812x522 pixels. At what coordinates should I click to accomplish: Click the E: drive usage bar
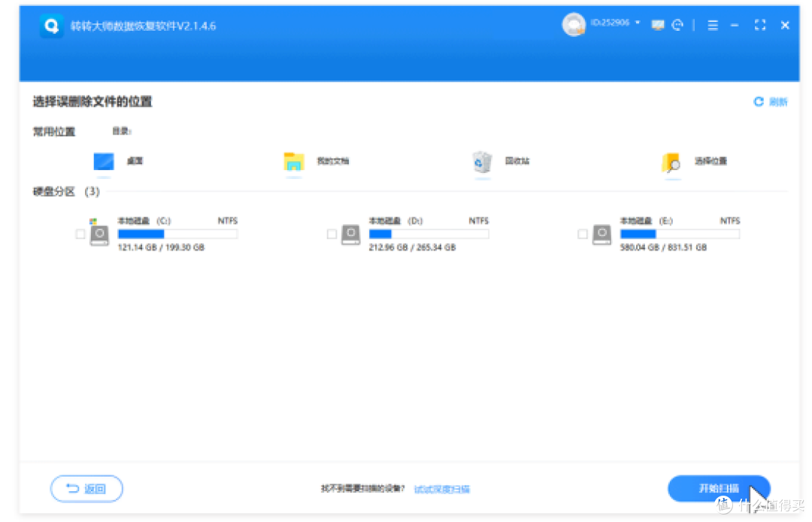point(680,234)
